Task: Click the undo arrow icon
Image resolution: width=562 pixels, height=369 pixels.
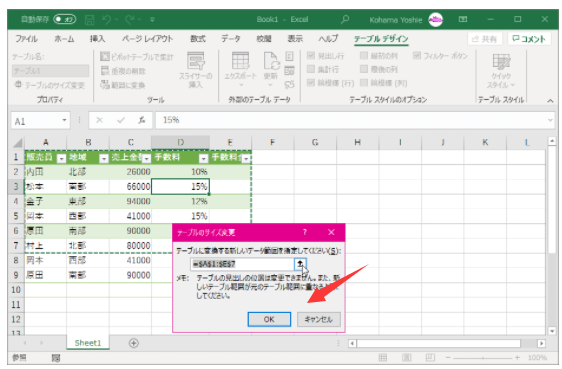Action: click(106, 19)
